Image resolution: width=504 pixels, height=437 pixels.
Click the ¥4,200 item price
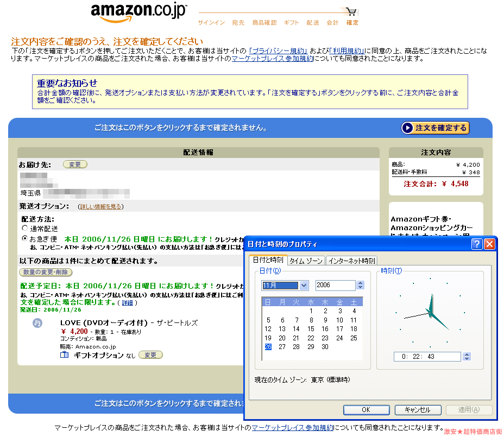click(x=74, y=331)
